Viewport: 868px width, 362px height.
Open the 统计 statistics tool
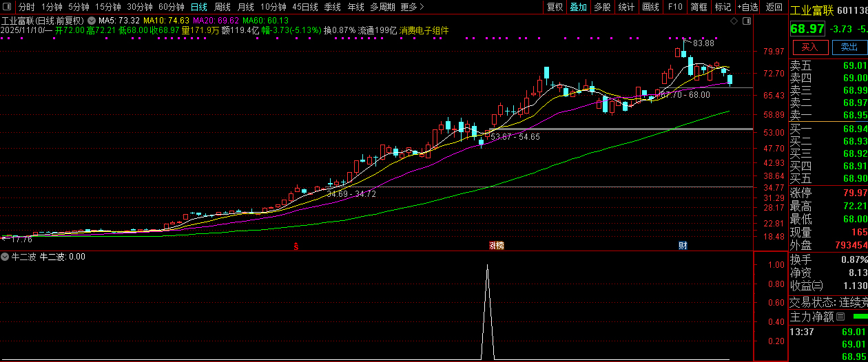tap(626, 7)
